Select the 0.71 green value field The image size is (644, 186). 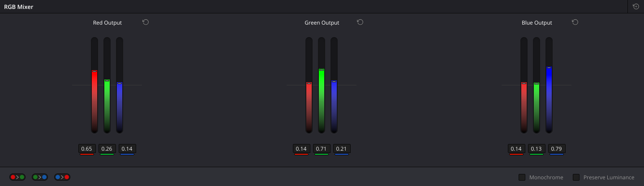322,148
